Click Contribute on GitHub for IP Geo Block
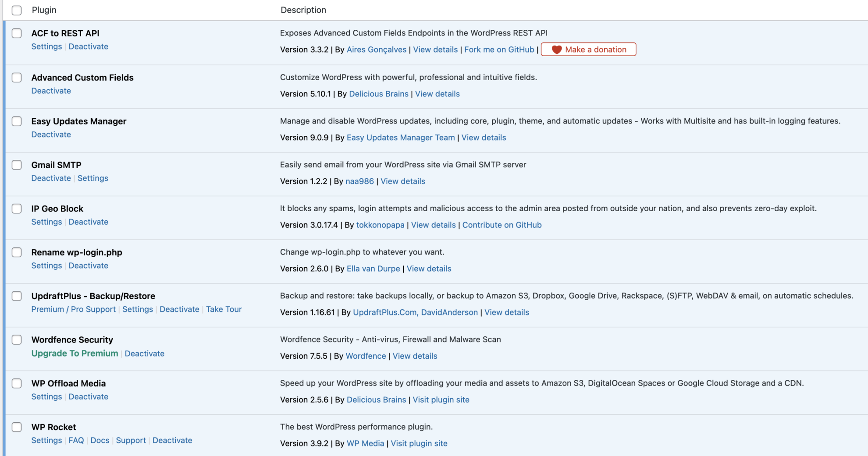This screenshot has width=868, height=456. (502, 225)
